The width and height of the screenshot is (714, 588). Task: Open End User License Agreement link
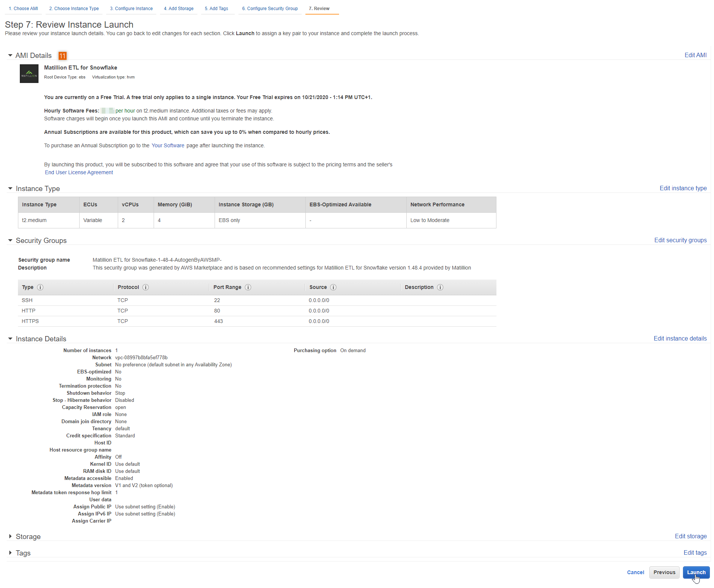pos(79,172)
